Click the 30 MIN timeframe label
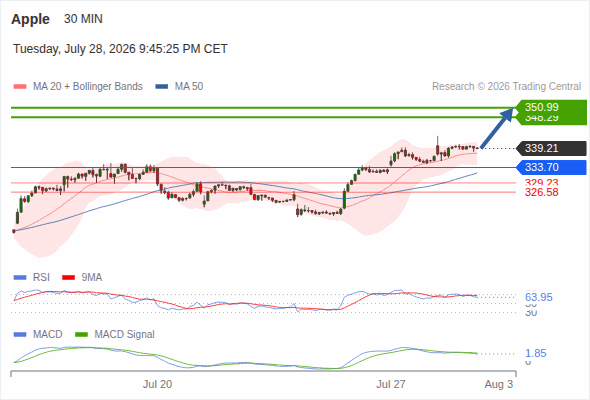The width and height of the screenshot is (590, 400). pos(83,19)
